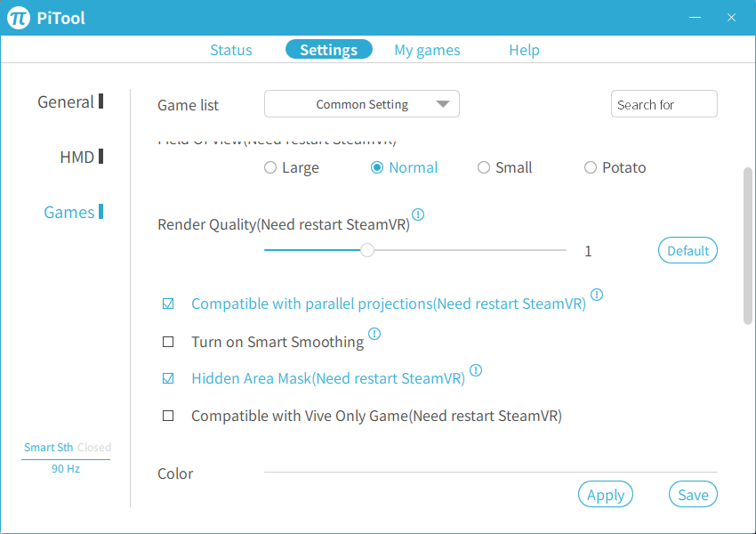
Task: Reset render quality with Default button
Action: [688, 251]
